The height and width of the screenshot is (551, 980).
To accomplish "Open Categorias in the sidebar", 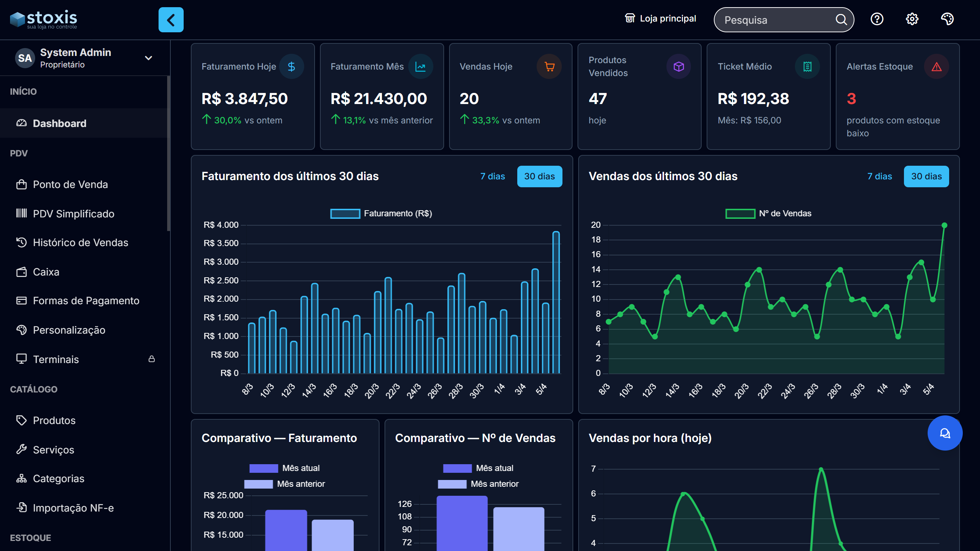I will [x=83, y=478].
